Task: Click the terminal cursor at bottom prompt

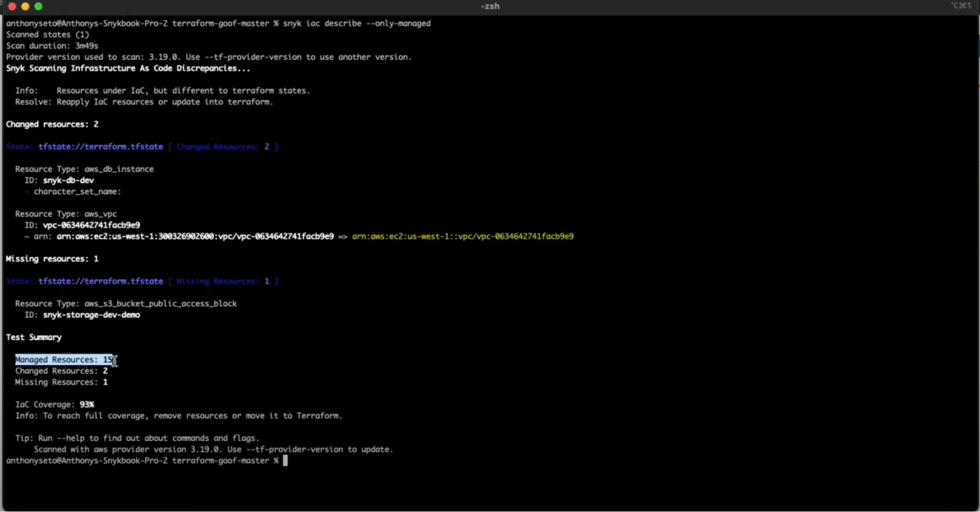Action: click(x=285, y=461)
